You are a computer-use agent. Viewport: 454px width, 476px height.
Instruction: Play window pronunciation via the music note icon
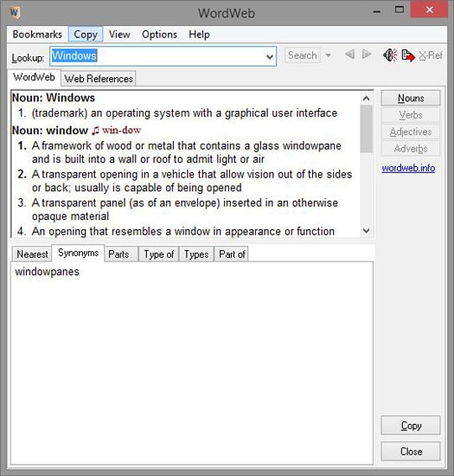(95, 131)
